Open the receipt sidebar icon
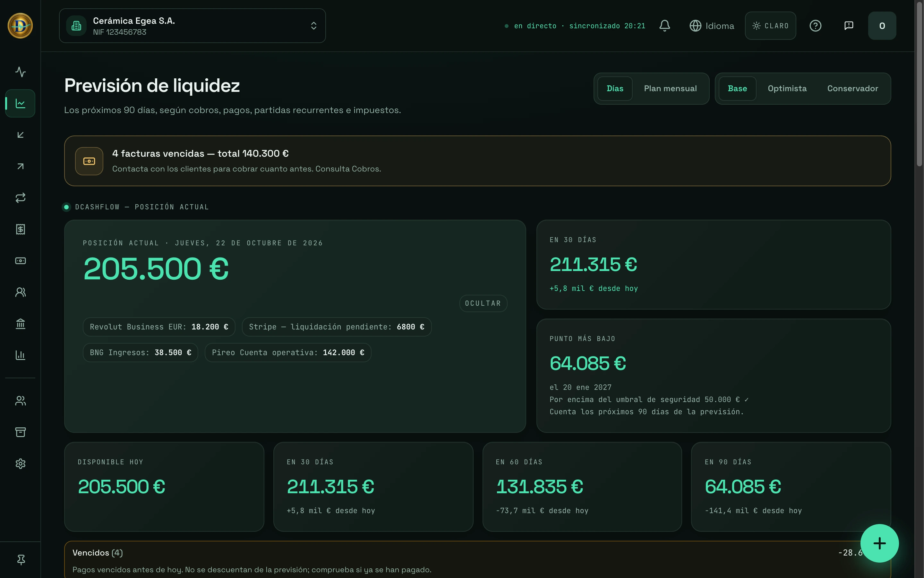This screenshot has height=578, width=924. coord(20,229)
